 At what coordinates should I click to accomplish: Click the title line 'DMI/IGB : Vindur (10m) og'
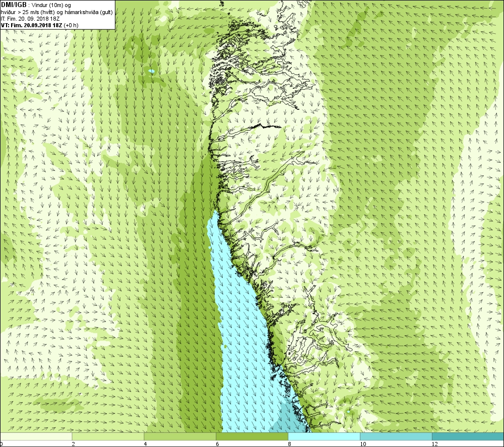36,5
